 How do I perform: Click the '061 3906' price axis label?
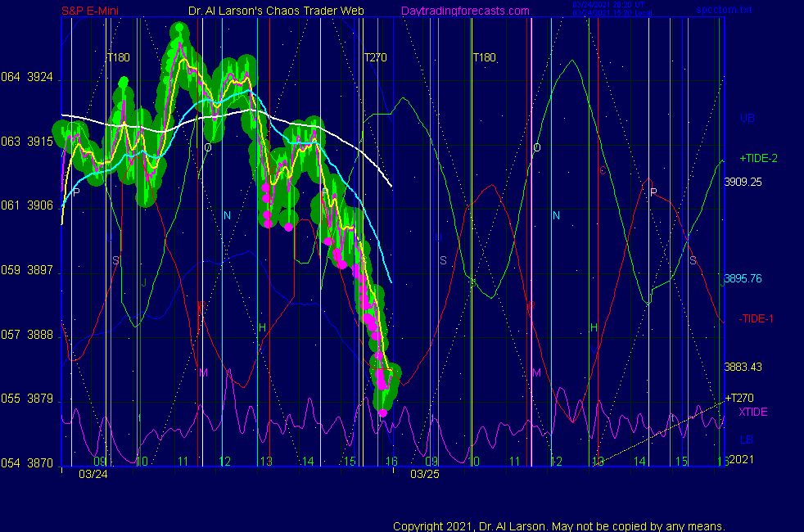[x=27, y=205]
